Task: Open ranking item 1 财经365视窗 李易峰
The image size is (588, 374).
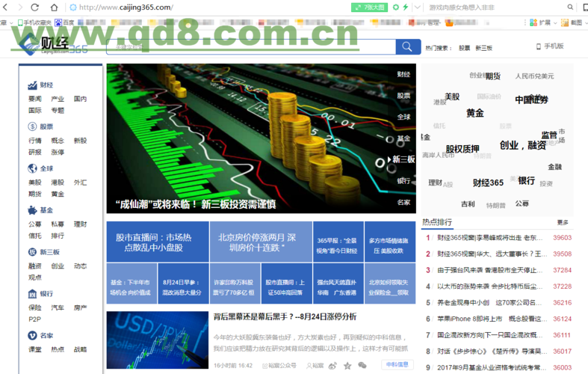Action: [x=489, y=238]
